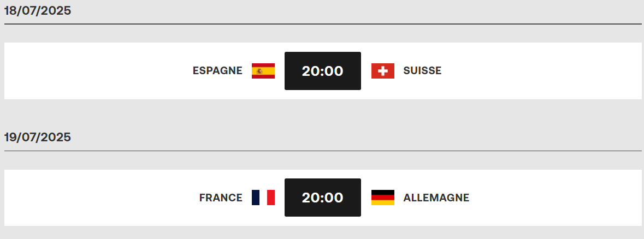Viewport: 644px width, 239px height.
Task: Open the Suisse team link
Action: (x=422, y=71)
